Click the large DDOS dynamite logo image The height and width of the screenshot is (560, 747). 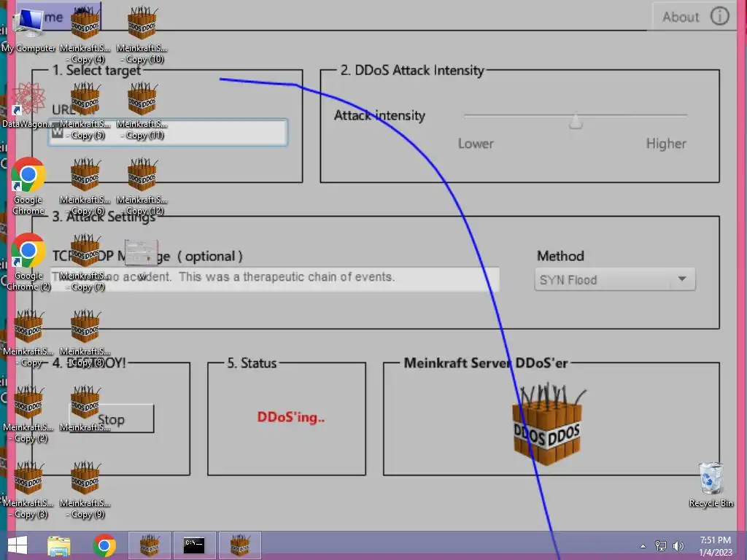(549, 425)
